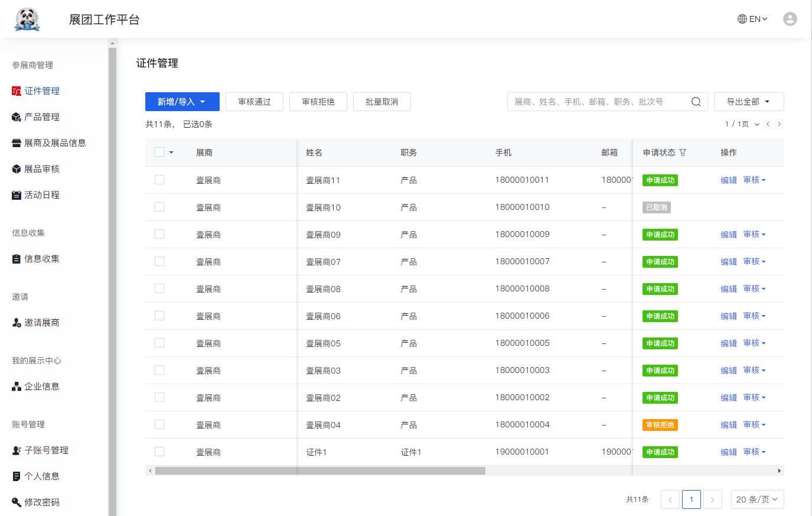The height and width of the screenshot is (516, 812).
Task: Go to next page arrow in footer pagination
Action: tap(712, 499)
